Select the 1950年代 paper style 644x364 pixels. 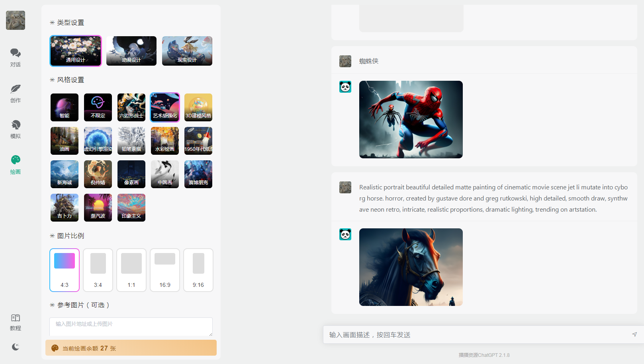(x=198, y=141)
